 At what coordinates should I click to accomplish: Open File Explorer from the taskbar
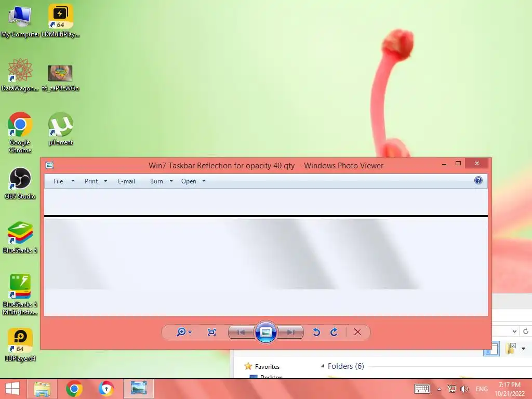tap(42, 389)
